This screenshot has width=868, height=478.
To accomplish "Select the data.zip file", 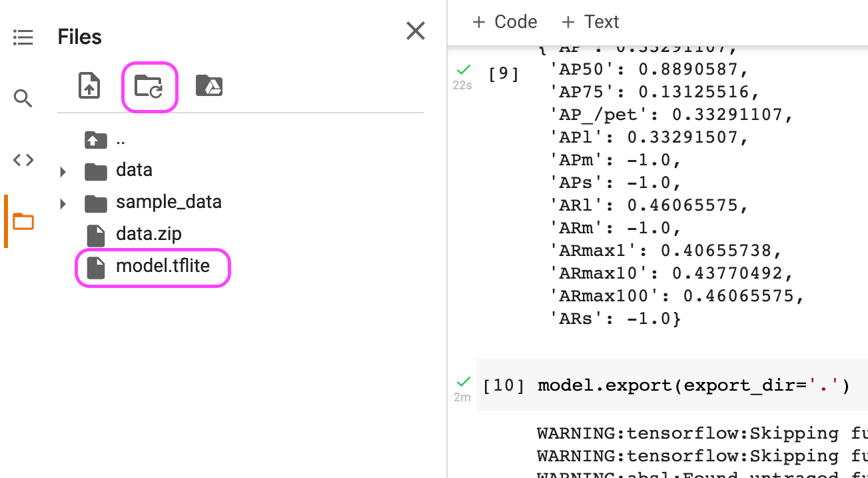I will (x=149, y=234).
